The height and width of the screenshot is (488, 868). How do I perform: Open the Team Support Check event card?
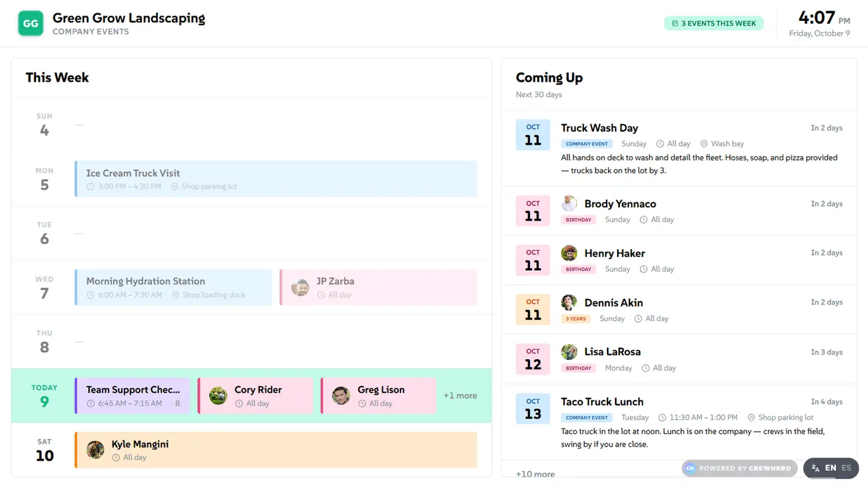coord(132,396)
